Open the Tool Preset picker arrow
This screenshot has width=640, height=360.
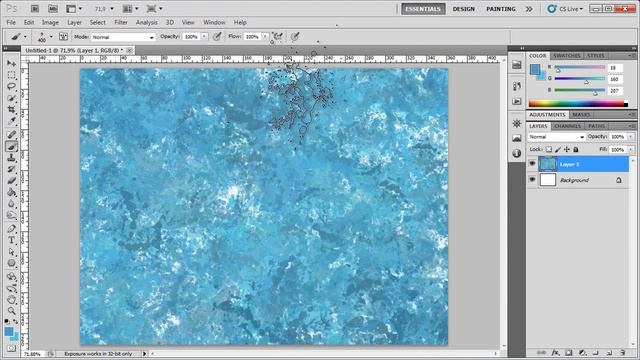click(25, 37)
